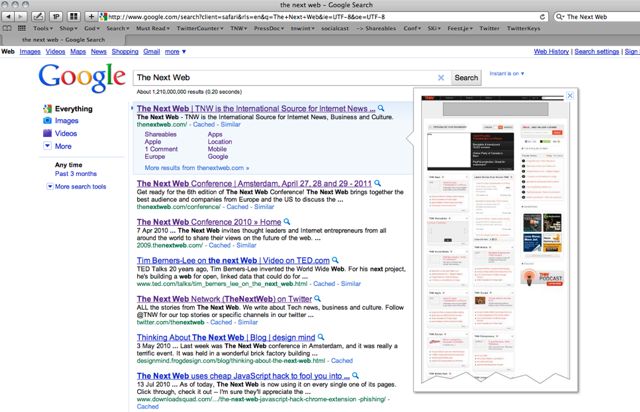Click the Google favicon in address bar
Viewport: 640px width, 412px height.
point(103,17)
